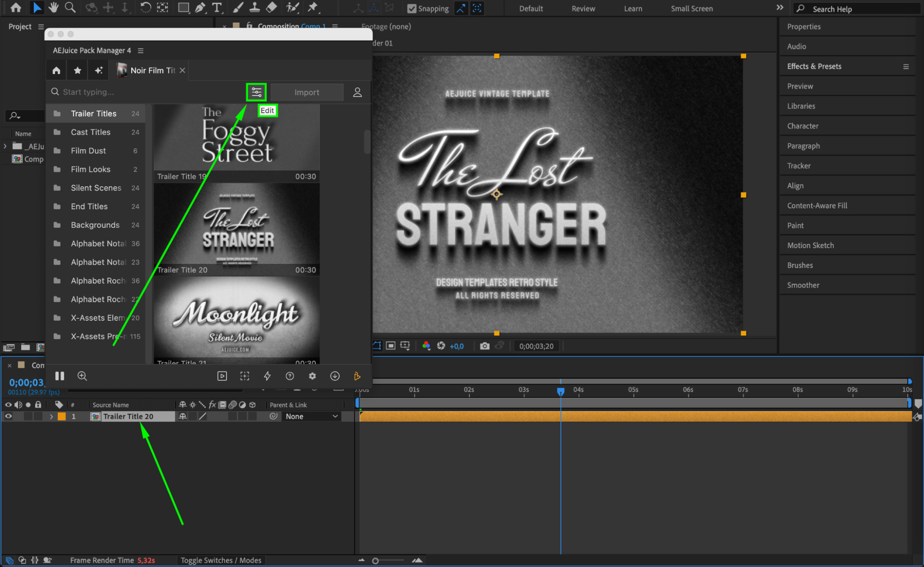The width and height of the screenshot is (924, 567).
Task: Select the Moonlight Silent Movie thumbnail
Action: click(236, 319)
